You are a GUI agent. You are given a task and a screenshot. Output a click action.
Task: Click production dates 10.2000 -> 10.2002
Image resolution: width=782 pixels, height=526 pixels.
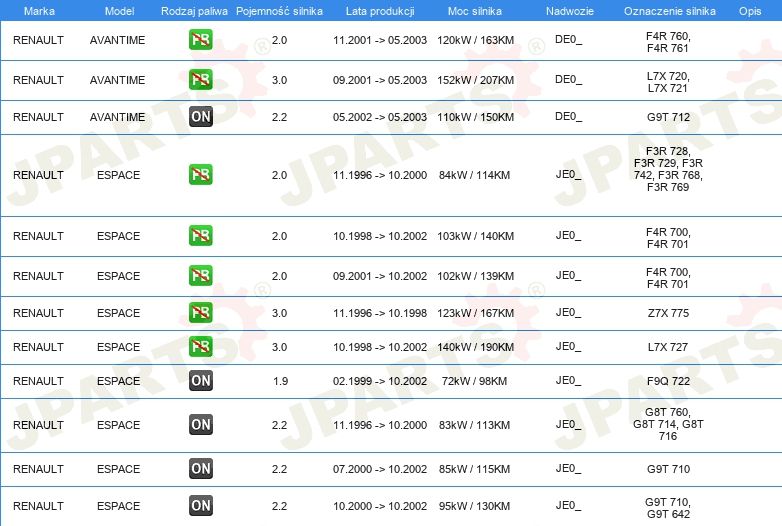(380, 506)
